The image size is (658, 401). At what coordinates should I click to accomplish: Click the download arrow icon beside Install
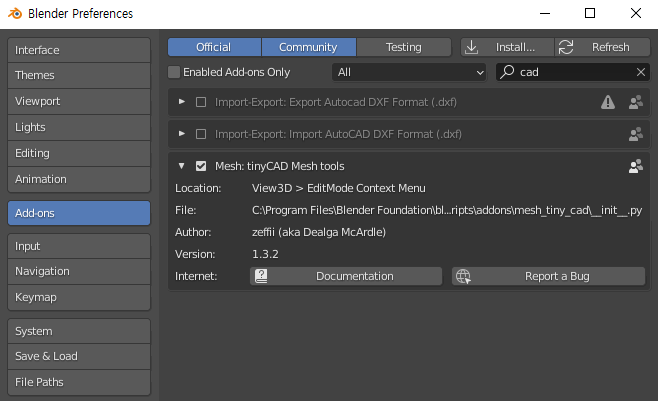471,47
